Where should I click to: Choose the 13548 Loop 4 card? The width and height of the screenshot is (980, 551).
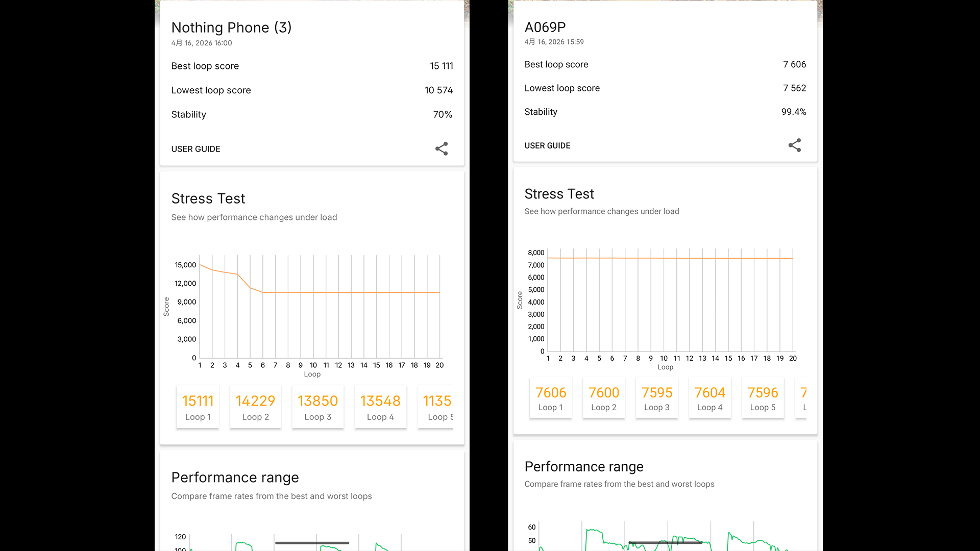tap(380, 407)
